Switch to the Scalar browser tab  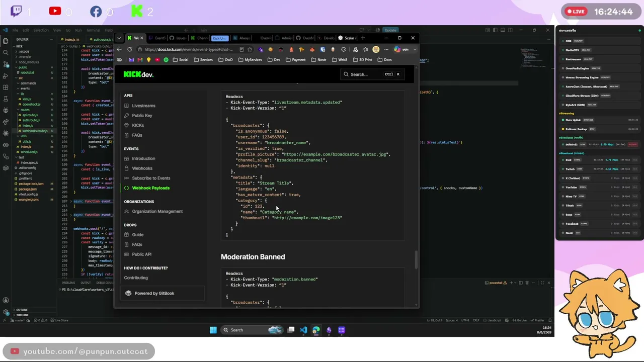pos(347,38)
